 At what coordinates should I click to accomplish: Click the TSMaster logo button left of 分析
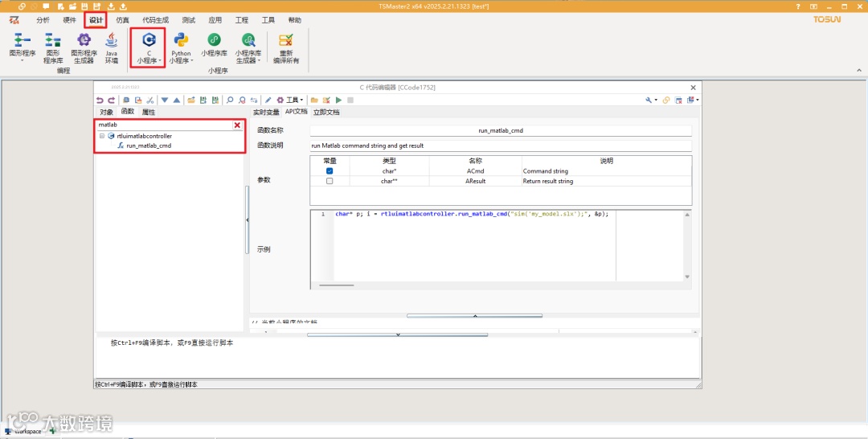[14, 20]
